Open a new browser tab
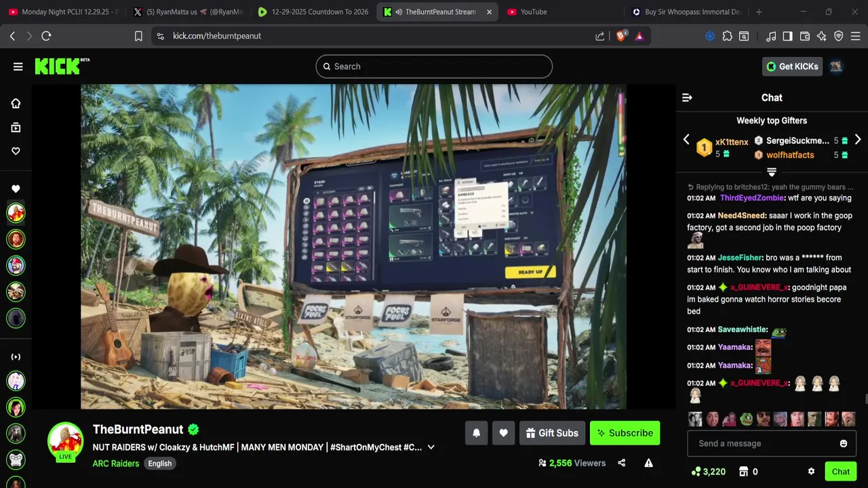The image size is (868, 488). pos(758,12)
